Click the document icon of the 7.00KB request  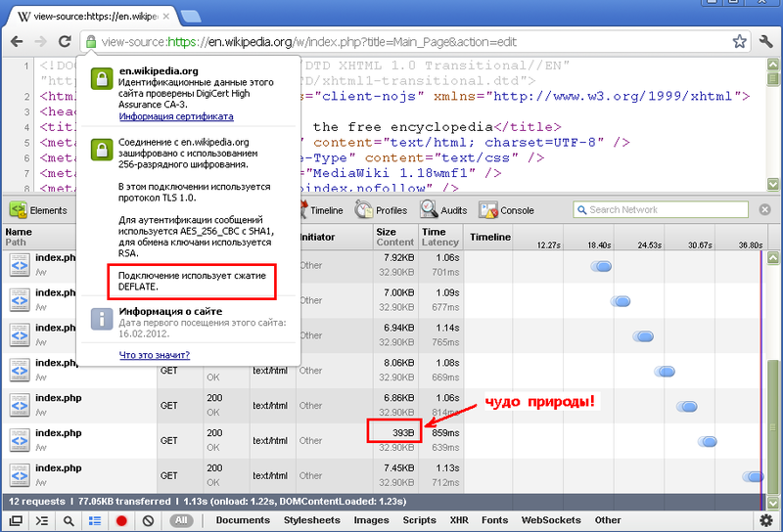tap(20, 300)
